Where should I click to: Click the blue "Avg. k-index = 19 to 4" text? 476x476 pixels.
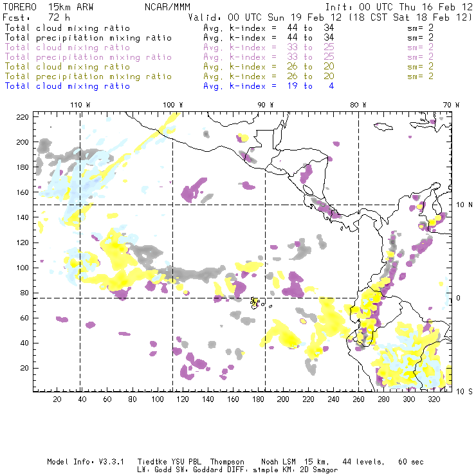[x=268, y=86]
